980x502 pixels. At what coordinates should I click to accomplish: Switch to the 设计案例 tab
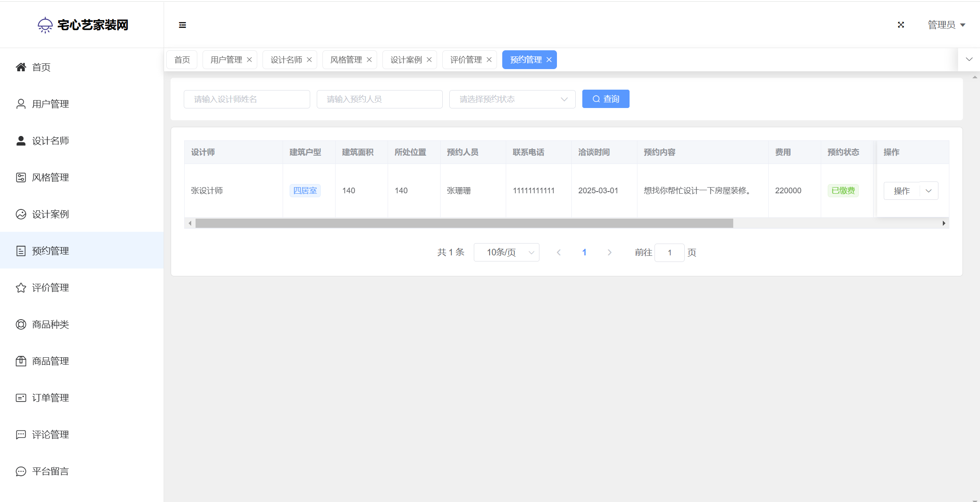(x=406, y=59)
